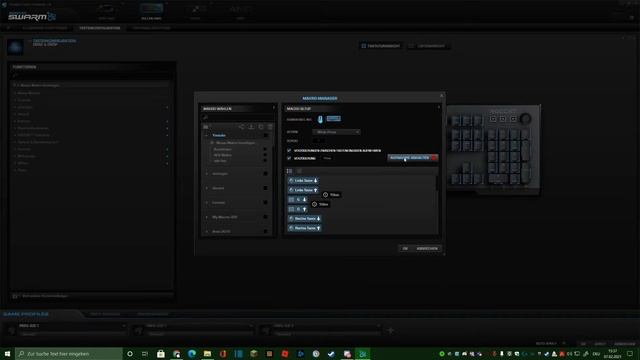Expand the 'My Macros' folder
The height and width of the screenshot is (360, 640).
click(x=207, y=217)
